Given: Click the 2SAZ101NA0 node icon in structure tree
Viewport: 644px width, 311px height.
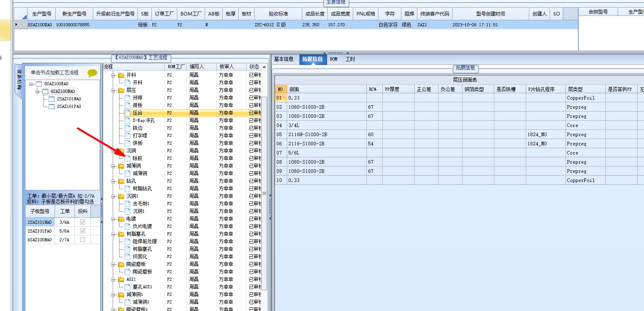Looking at the screenshot, I should (x=52, y=99).
